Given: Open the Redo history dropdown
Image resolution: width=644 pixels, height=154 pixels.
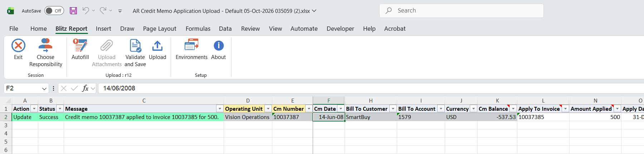Looking at the screenshot, I should [x=111, y=11].
